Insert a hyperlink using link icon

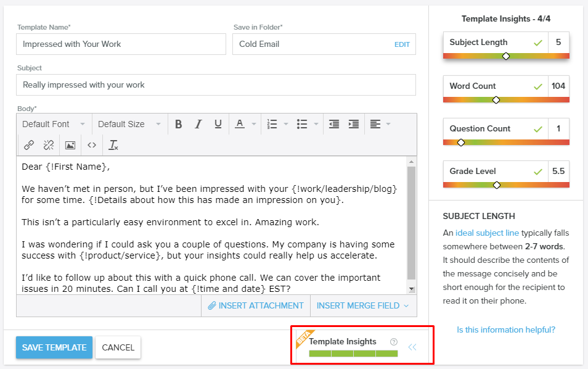click(29, 145)
